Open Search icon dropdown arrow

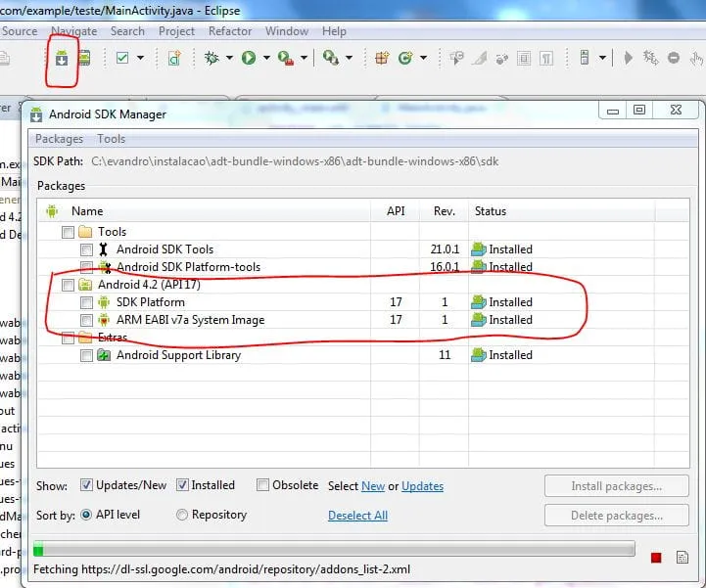coord(349,58)
